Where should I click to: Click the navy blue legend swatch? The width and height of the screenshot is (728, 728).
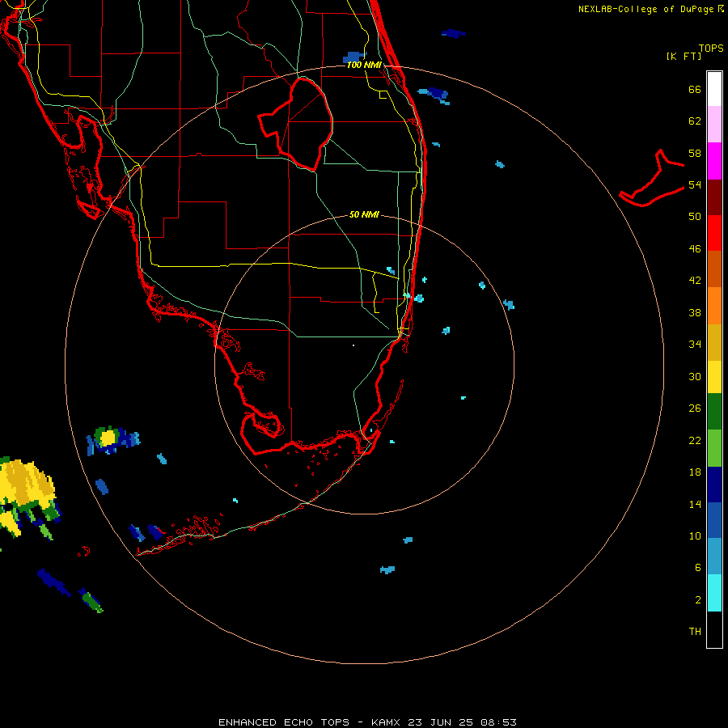pyautogui.click(x=714, y=485)
